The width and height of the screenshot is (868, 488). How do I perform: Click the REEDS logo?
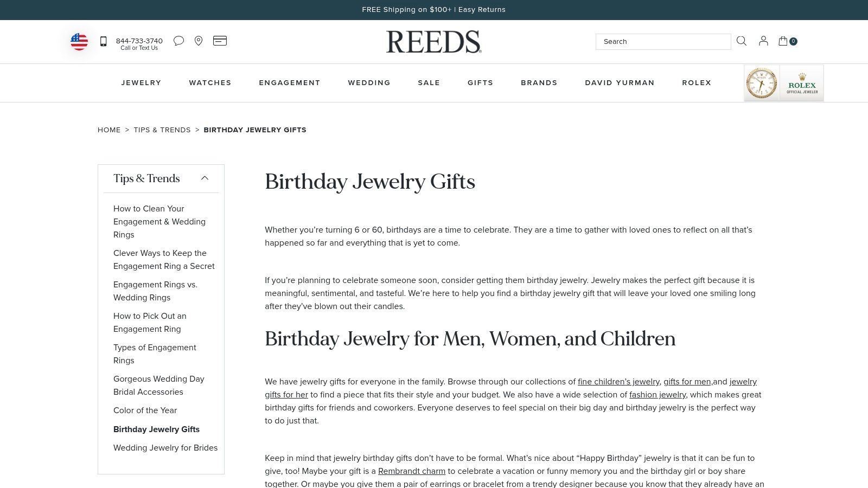433,42
